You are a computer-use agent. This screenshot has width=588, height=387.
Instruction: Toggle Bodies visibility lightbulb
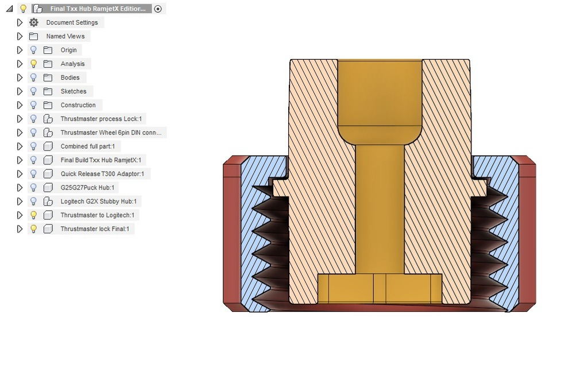pos(33,78)
